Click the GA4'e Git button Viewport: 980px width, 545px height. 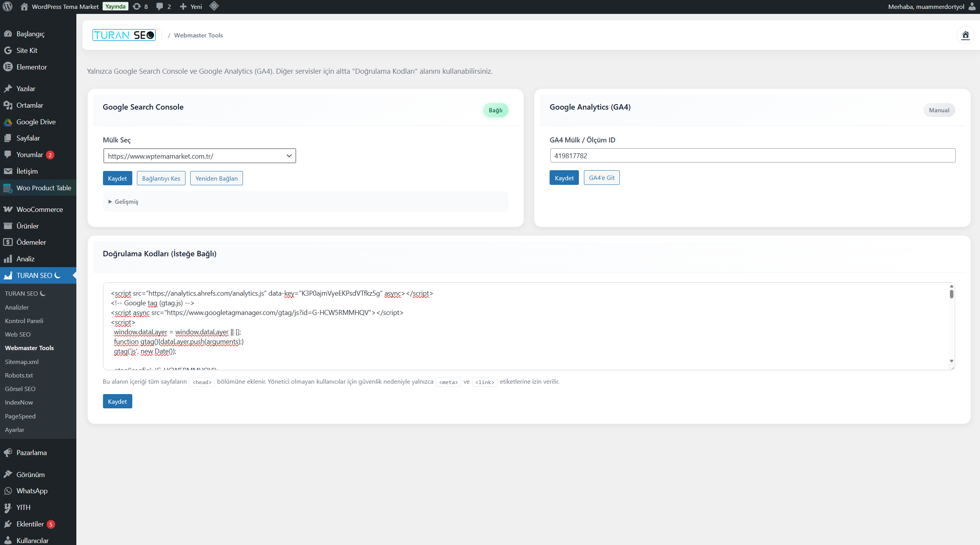(x=601, y=178)
